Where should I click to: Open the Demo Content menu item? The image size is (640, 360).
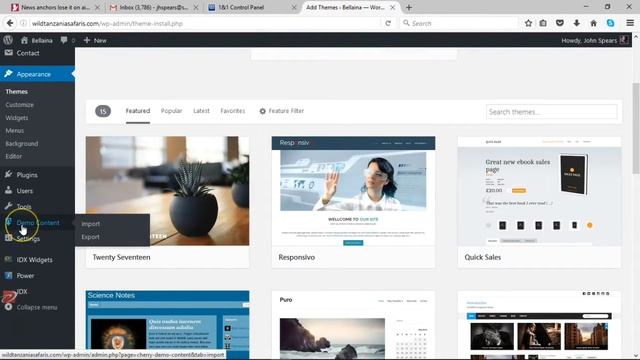pos(38,222)
